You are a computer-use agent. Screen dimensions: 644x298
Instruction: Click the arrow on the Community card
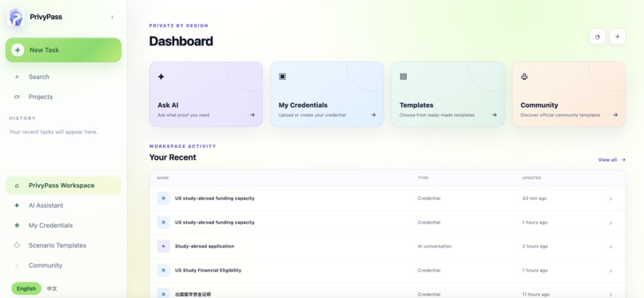point(615,115)
